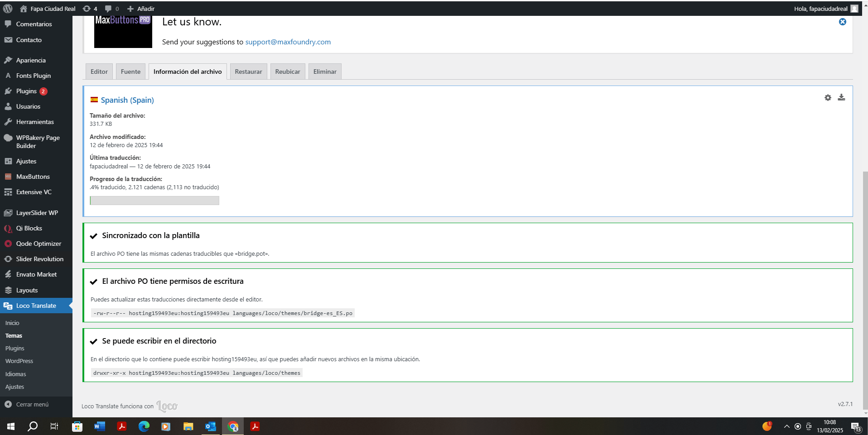Open the WordPress logo menu

coord(8,9)
